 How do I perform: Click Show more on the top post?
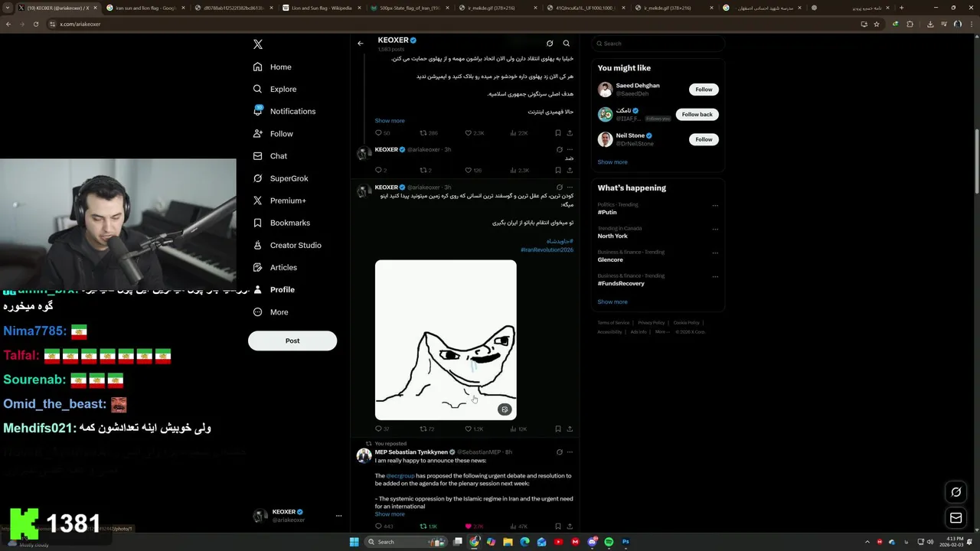390,121
